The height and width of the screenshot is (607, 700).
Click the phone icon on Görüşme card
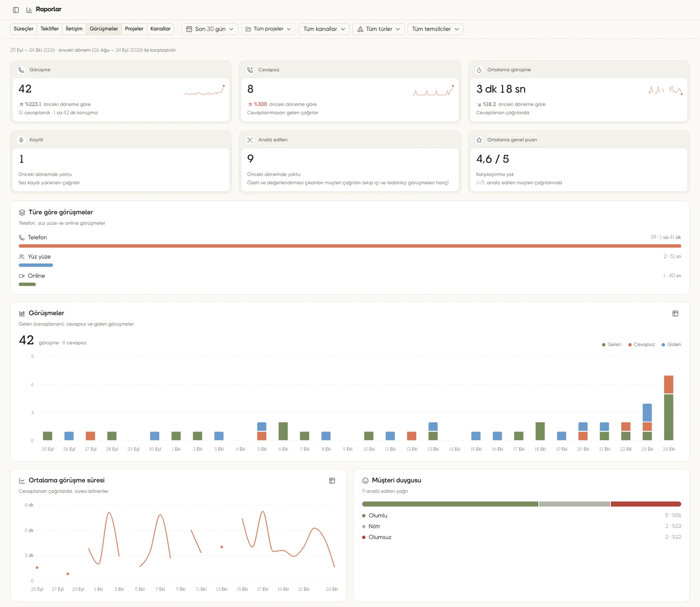coord(21,70)
